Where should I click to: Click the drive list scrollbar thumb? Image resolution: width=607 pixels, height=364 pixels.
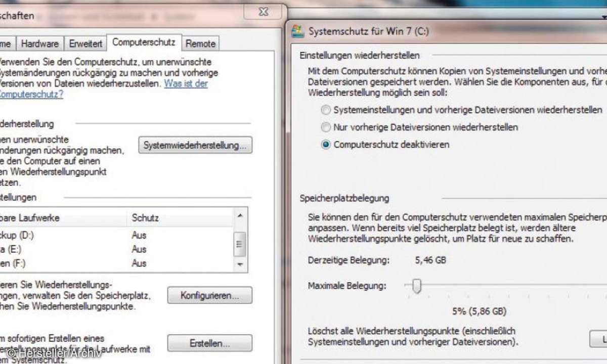coord(240,245)
